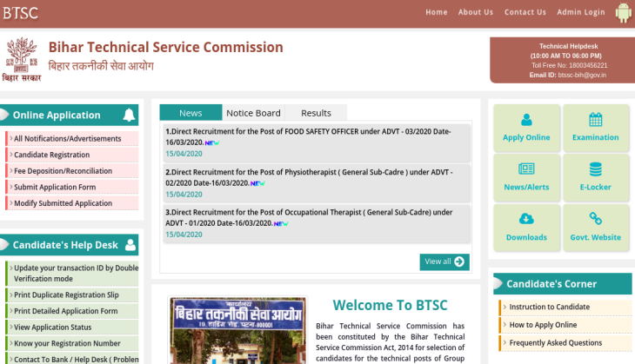Viewport: 635px width, 364px height.
Task: Click the Hindi title बिहार तकनीकी सेवा आयोग
Action: coord(101,66)
